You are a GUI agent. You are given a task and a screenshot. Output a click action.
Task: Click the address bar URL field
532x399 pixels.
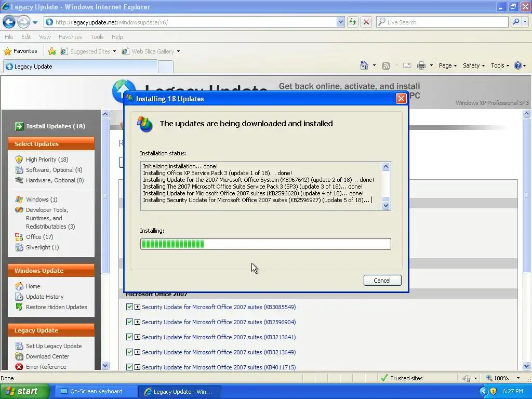(x=195, y=22)
